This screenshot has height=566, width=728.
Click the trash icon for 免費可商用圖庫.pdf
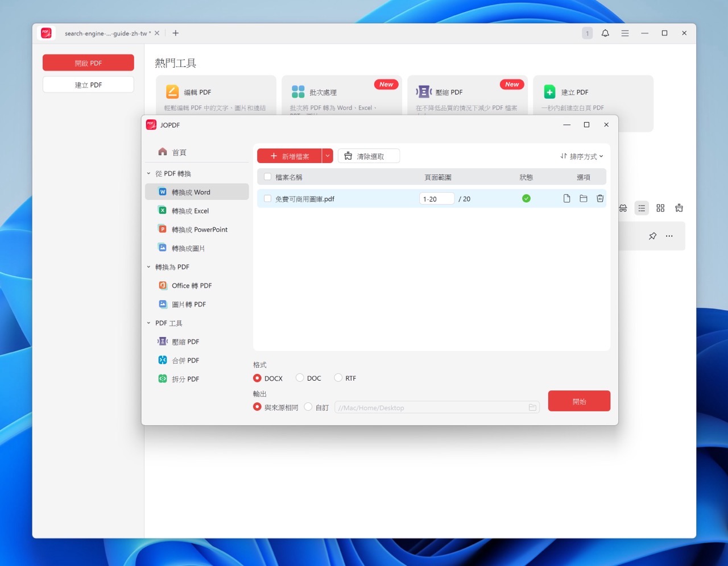pyautogui.click(x=599, y=198)
